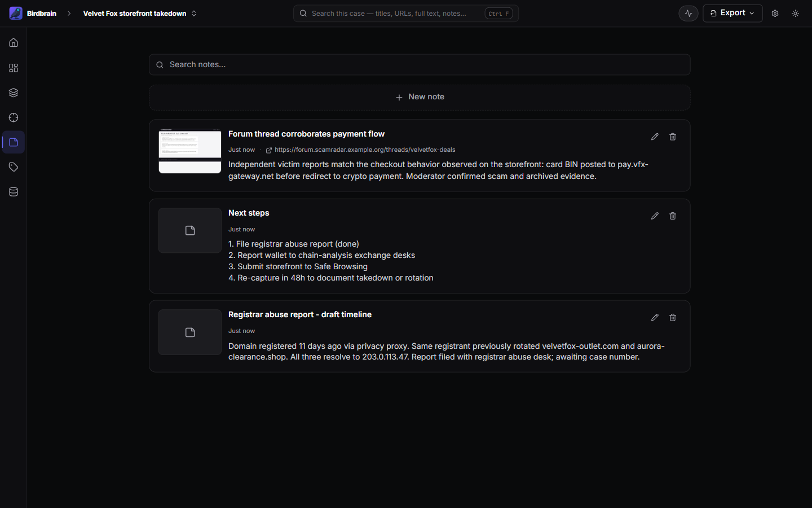Open the dashboard grid icon in sidebar

coord(14,68)
